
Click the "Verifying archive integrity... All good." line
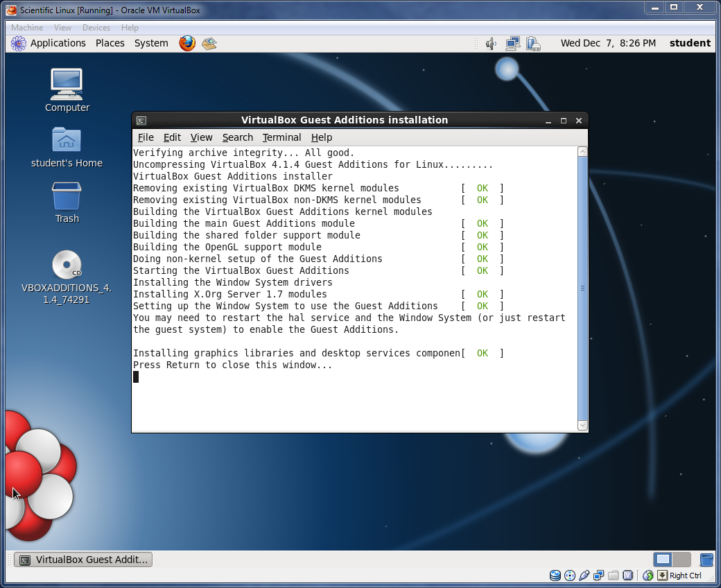point(244,153)
